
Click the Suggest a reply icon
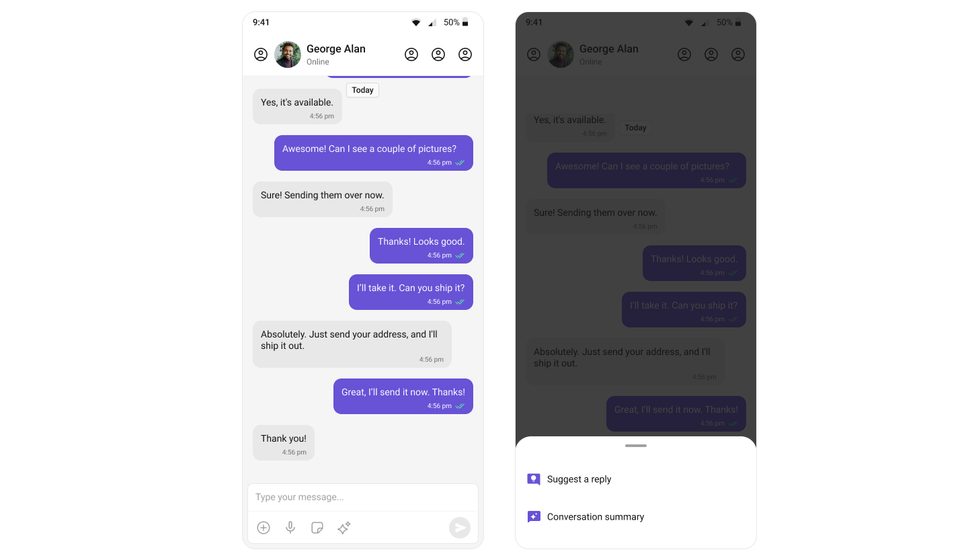pos(534,479)
